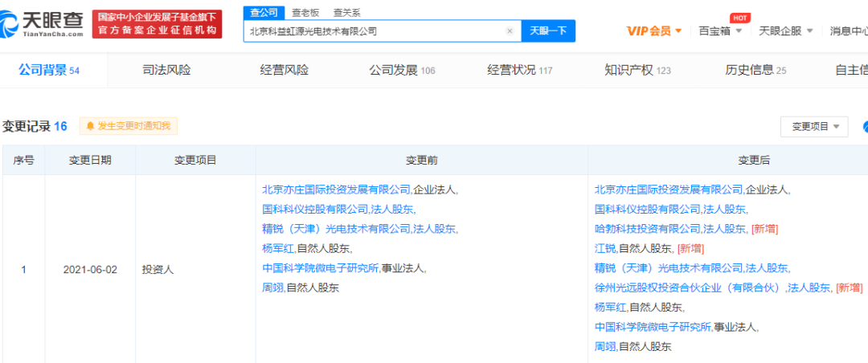Viewport: 868px width, 363px height.
Task: Click the 变更后 column header
Action: tap(753, 161)
